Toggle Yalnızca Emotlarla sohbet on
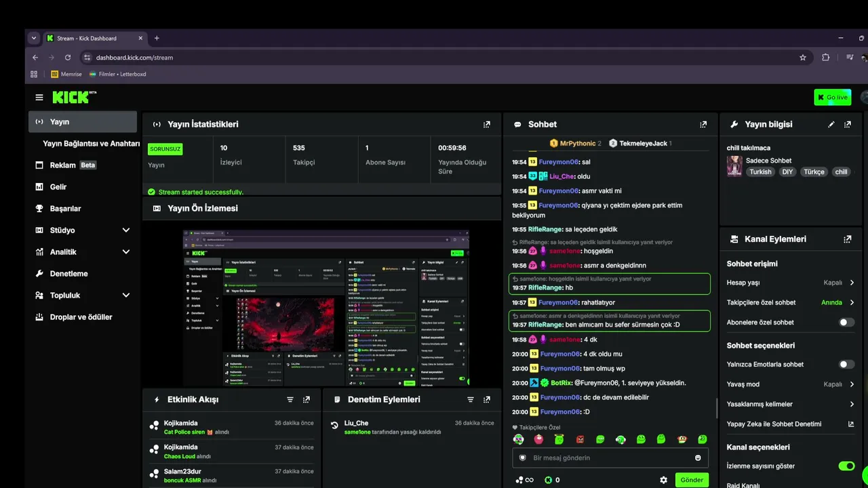The height and width of the screenshot is (488, 868). point(846,365)
